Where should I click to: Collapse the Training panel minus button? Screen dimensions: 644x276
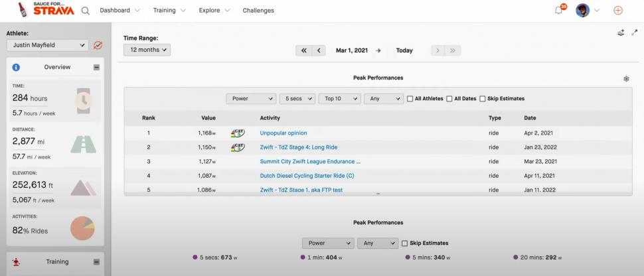[96, 262]
